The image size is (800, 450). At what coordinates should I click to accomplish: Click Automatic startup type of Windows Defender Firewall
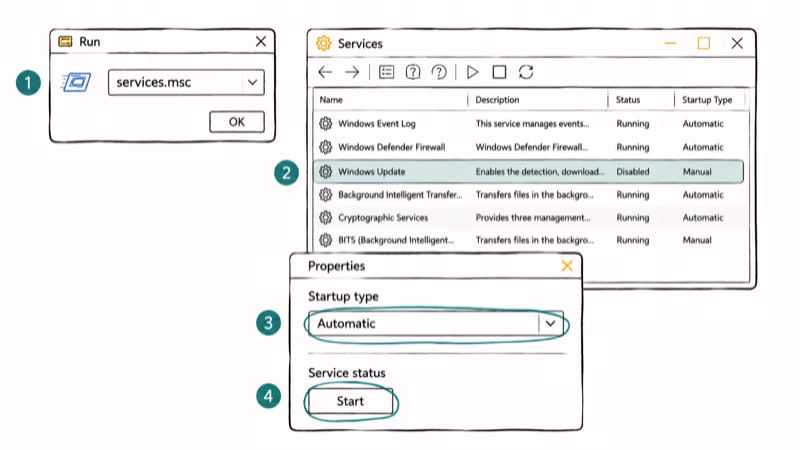coord(703,147)
